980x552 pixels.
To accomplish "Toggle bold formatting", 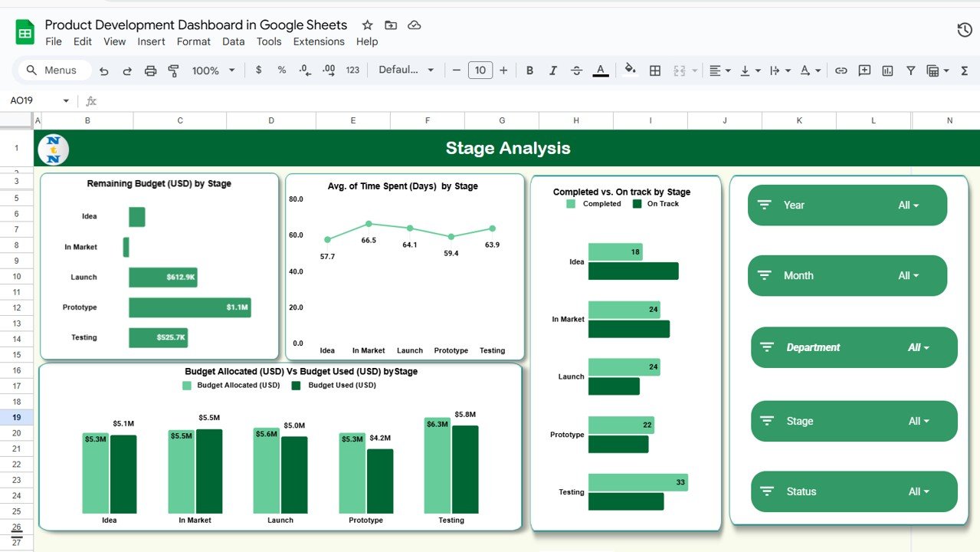I will 529,70.
